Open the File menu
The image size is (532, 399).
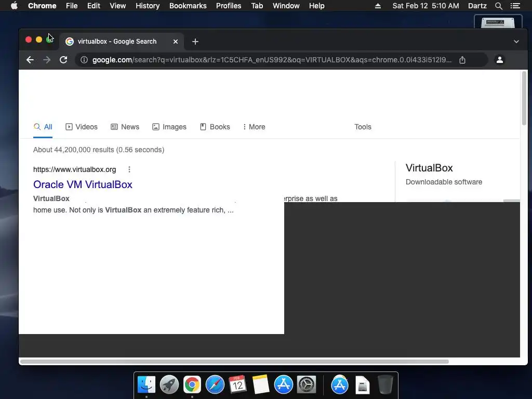coord(72,6)
